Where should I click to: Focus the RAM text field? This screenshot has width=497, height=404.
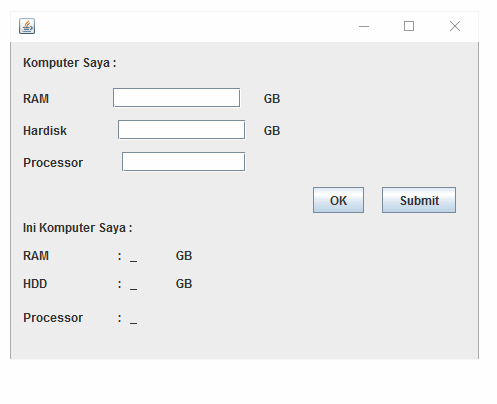pos(176,98)
